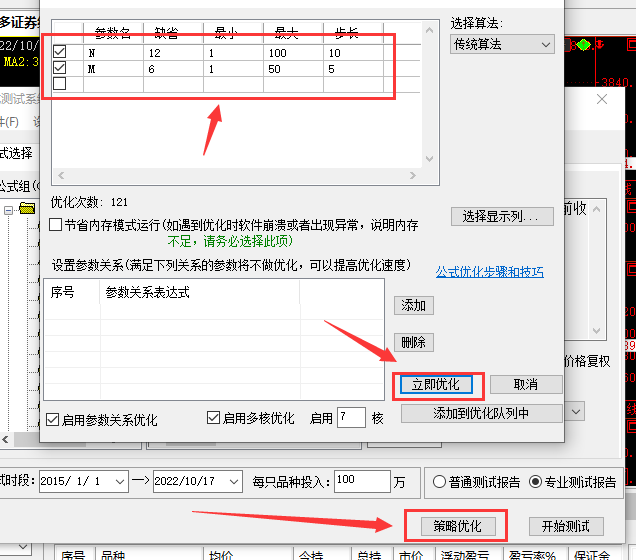Viewport: 636px width, 560px height.
Task: Collapse the tree node next to folder icon
Action: point(8,210)
